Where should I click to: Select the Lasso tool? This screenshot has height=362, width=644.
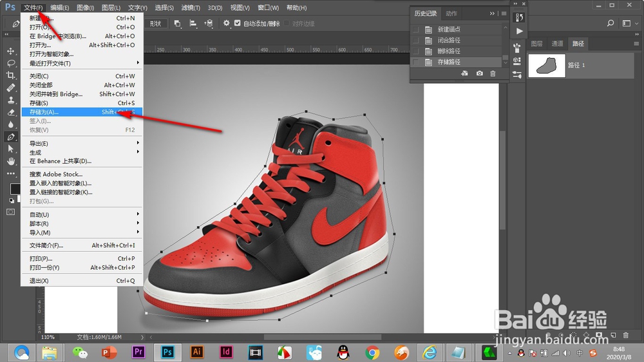pos(11,63)
